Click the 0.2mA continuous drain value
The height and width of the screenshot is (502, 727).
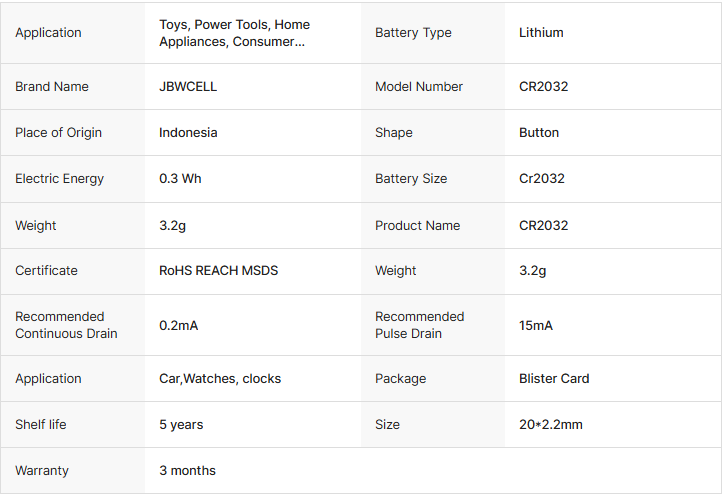coord(179,325)
